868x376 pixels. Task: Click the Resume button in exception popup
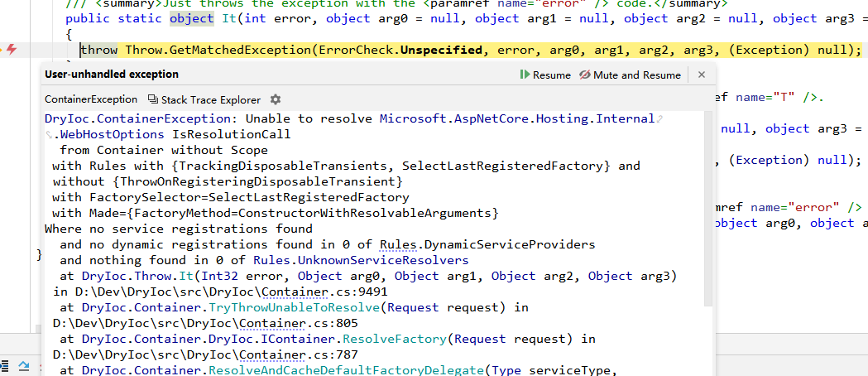[545, 75]
